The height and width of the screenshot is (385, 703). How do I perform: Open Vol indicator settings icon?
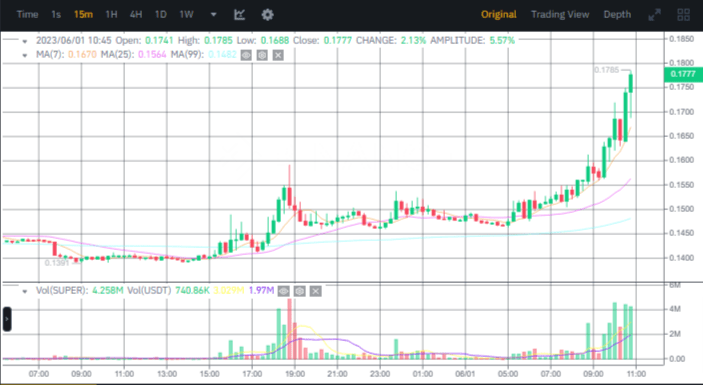pyautogui.click(x=299, y=291)
